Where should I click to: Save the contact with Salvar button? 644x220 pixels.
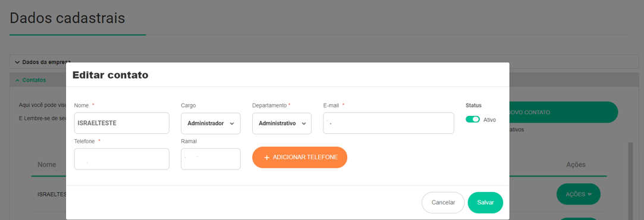tap(485, 203)
